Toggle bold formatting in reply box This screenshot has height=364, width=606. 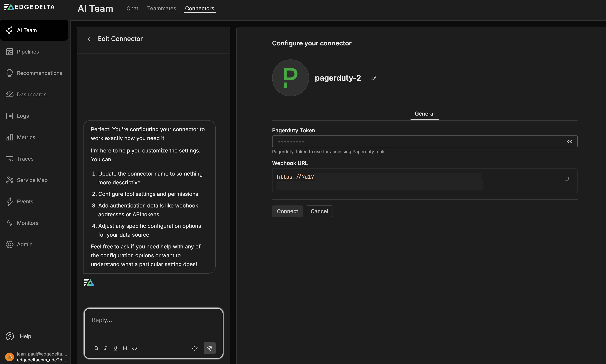pyautogui.click(x=96, y=348)
